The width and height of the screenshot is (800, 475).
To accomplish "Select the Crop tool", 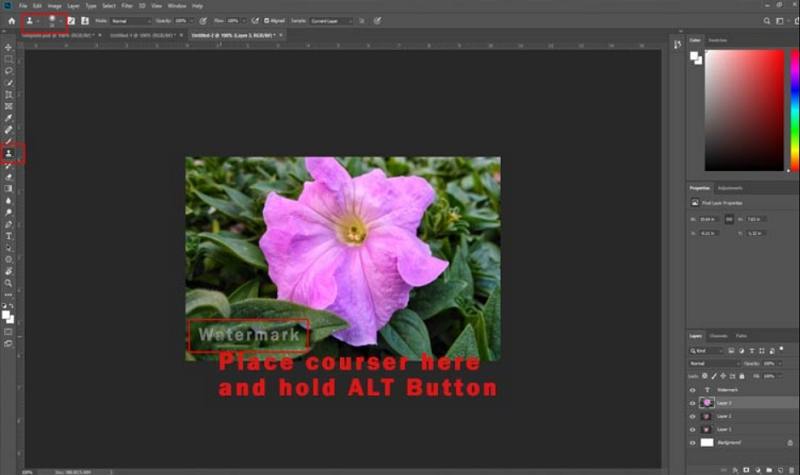I will point(9,94).
